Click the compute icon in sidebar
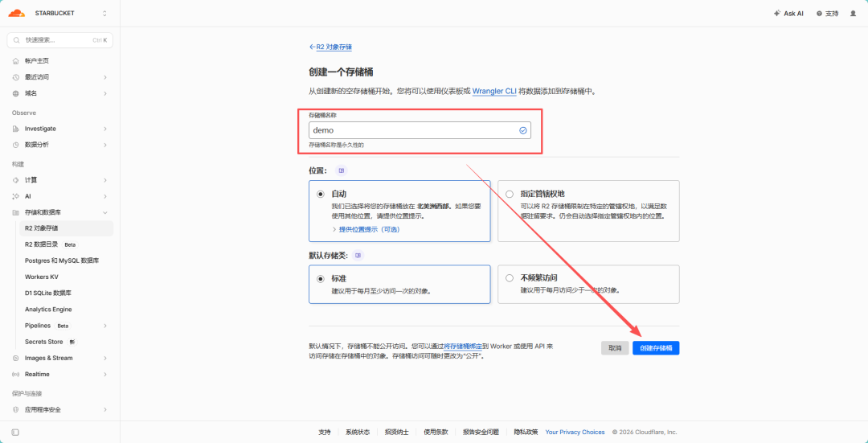 [15, 180]
